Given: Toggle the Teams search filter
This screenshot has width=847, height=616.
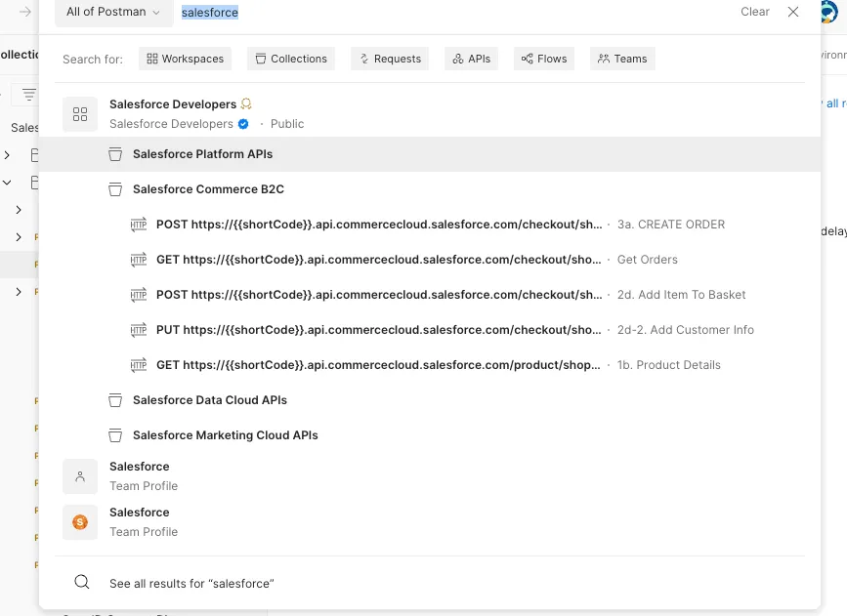Looking at the screenshot, I should pos(622,59).
